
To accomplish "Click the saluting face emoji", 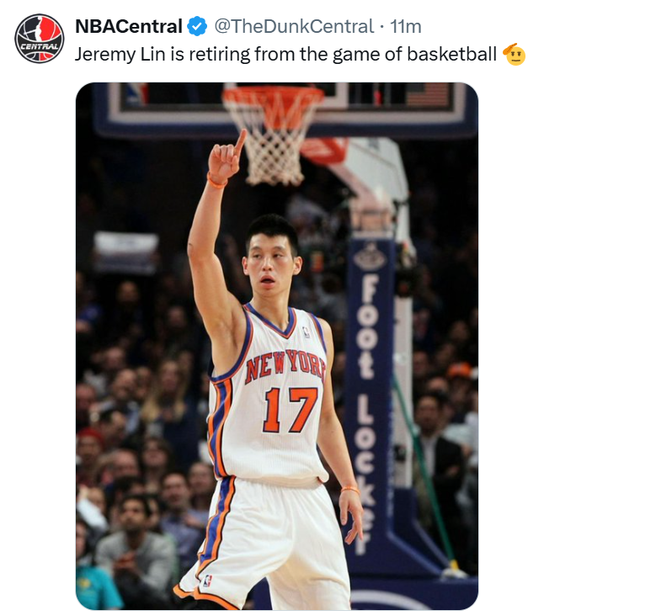I will 514,55.
